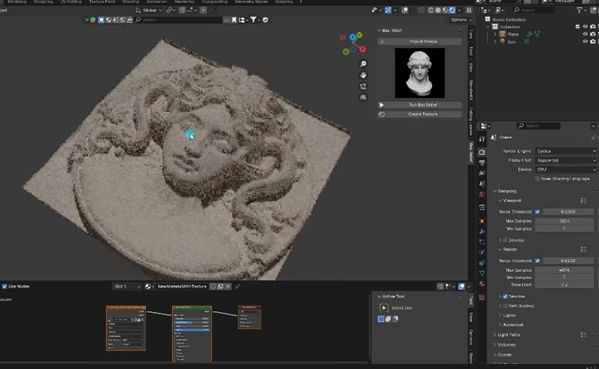Open the Modifiers wrench properties tab
The height and width of the screenshot is (369, 599).
click(482, 232)
